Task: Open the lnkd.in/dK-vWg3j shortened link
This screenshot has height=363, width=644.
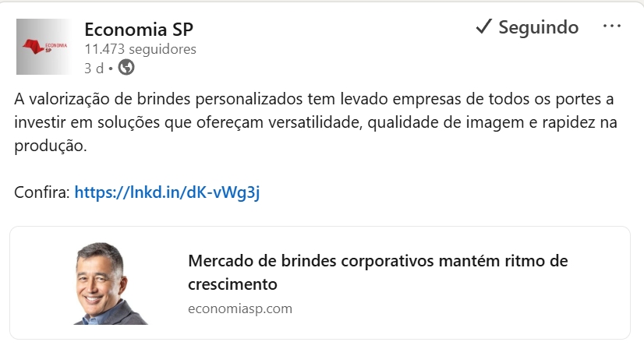Action: (167, 192)
